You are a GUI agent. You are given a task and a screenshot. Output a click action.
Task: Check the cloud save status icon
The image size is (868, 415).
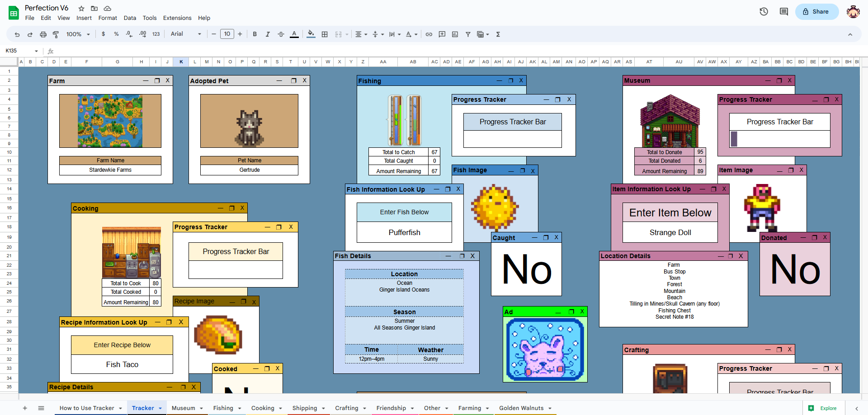pyautogui.click(x=107, y=9)
